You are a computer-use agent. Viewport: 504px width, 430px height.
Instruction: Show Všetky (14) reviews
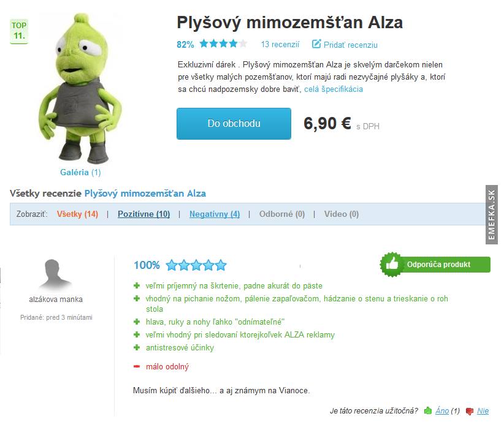[x=77, y=214]
